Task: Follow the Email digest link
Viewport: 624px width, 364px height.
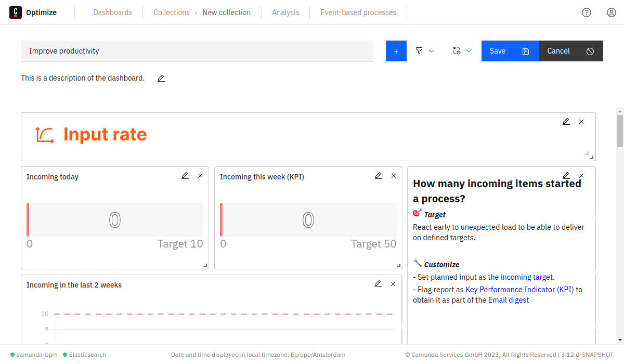Action: (508, 300)
